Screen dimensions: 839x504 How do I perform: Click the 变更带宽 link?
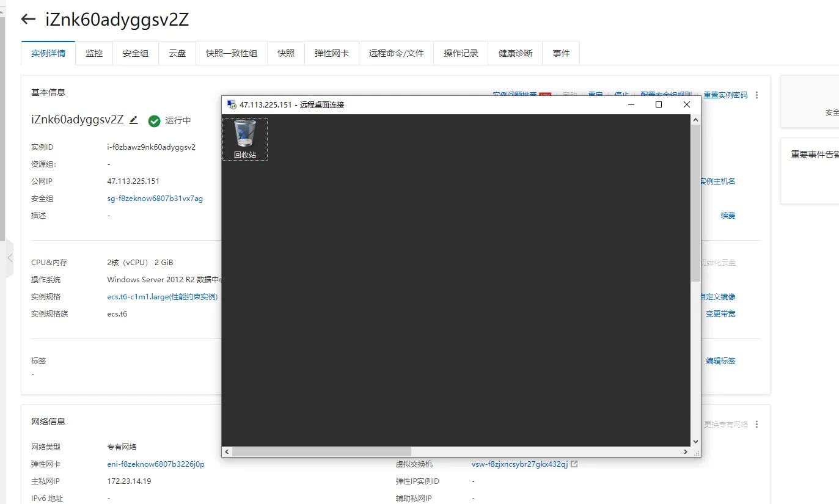click(x=721, y=314)
